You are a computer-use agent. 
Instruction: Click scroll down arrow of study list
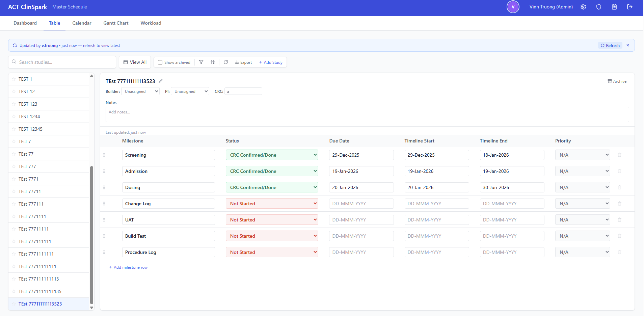[x=91, y=308]
